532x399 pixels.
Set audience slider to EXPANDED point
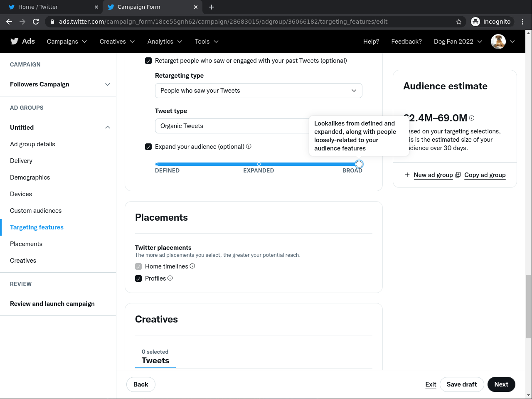point(259,164)
